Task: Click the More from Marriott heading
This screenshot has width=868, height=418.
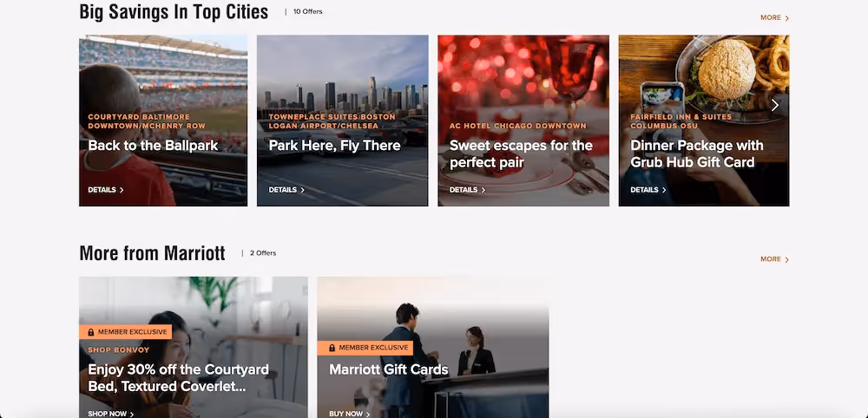Action: coord(152,253)
